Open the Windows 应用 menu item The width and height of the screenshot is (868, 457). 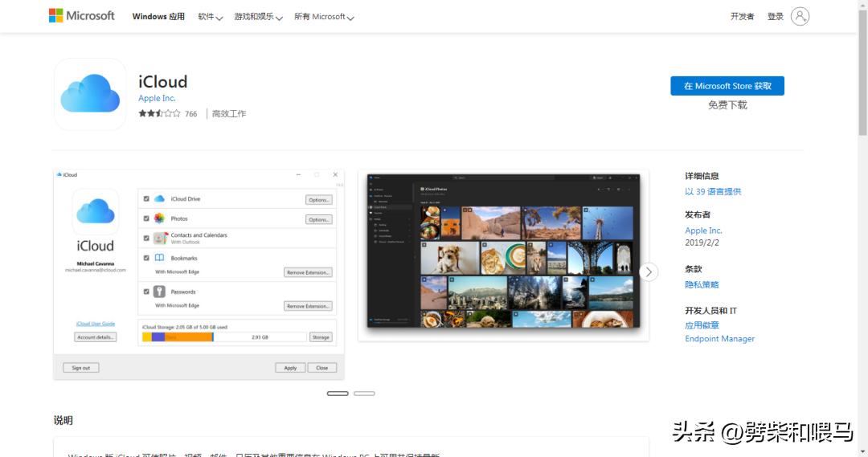click(158, 17)
